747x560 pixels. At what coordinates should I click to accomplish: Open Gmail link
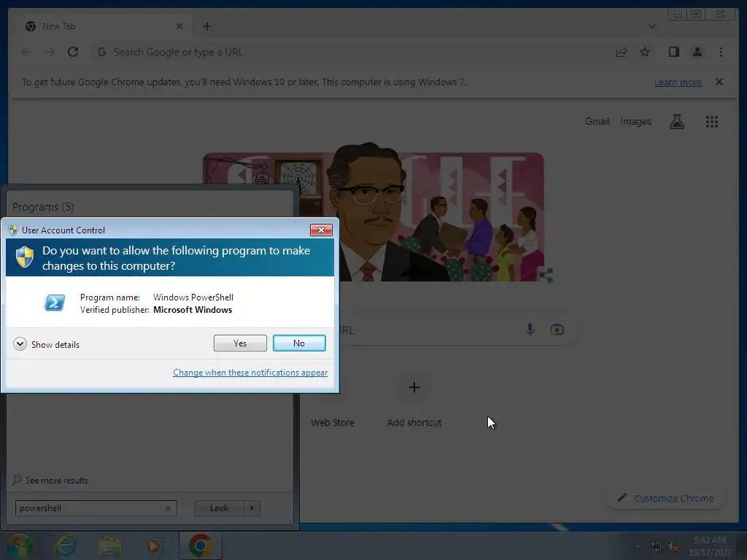click(597, 122)
